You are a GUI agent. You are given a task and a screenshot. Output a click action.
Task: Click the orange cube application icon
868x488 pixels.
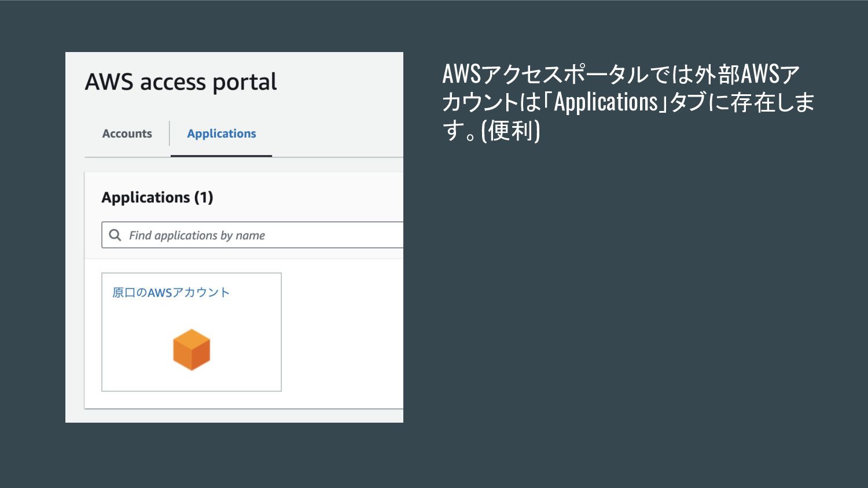click(192, 349)
